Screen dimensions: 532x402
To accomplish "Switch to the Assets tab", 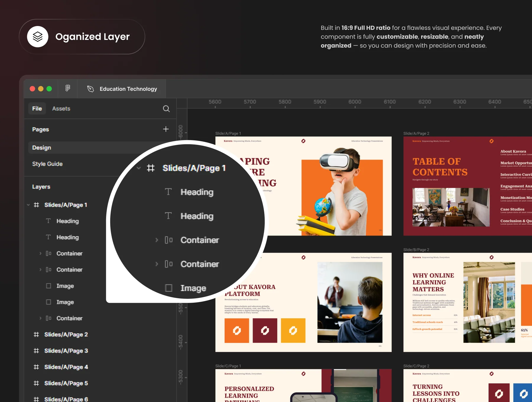I will tap(61, 108).
